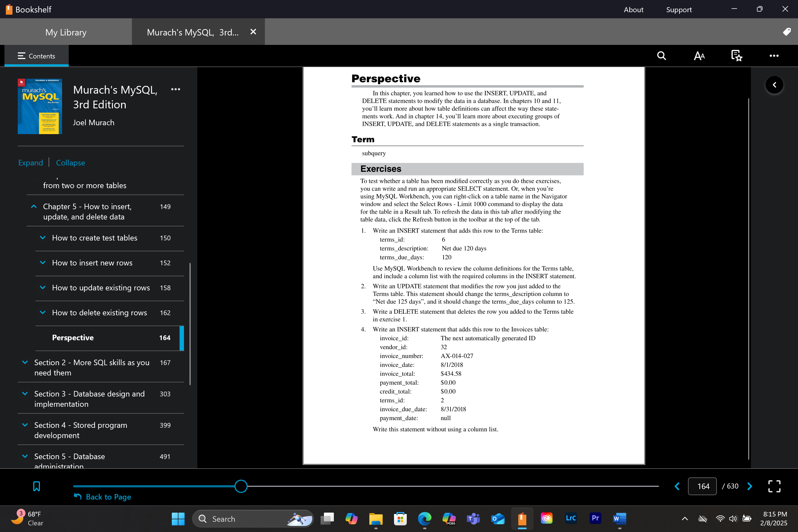
Task: Open Wi-Fi network settings in tray
Action: point(720,518)
